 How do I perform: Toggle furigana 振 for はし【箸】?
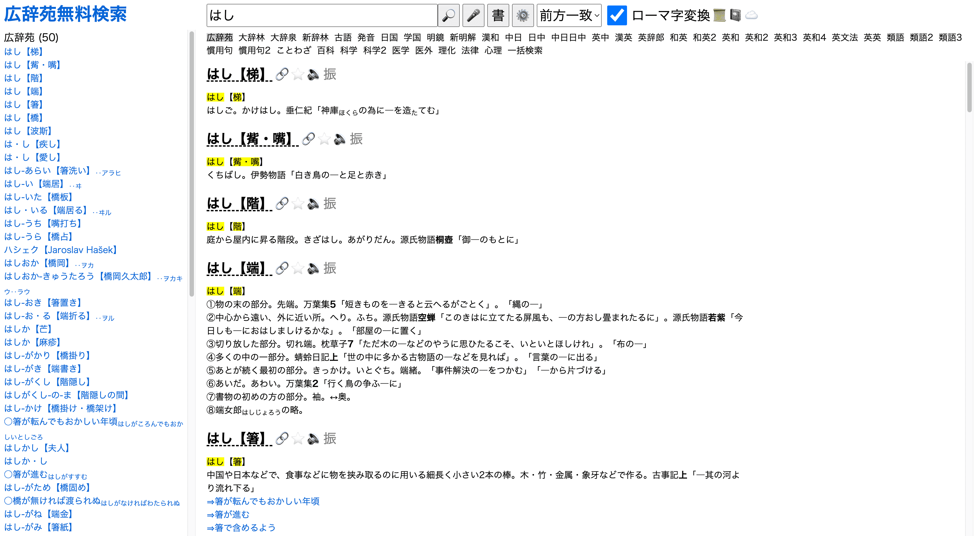click(x=330, y=439)
